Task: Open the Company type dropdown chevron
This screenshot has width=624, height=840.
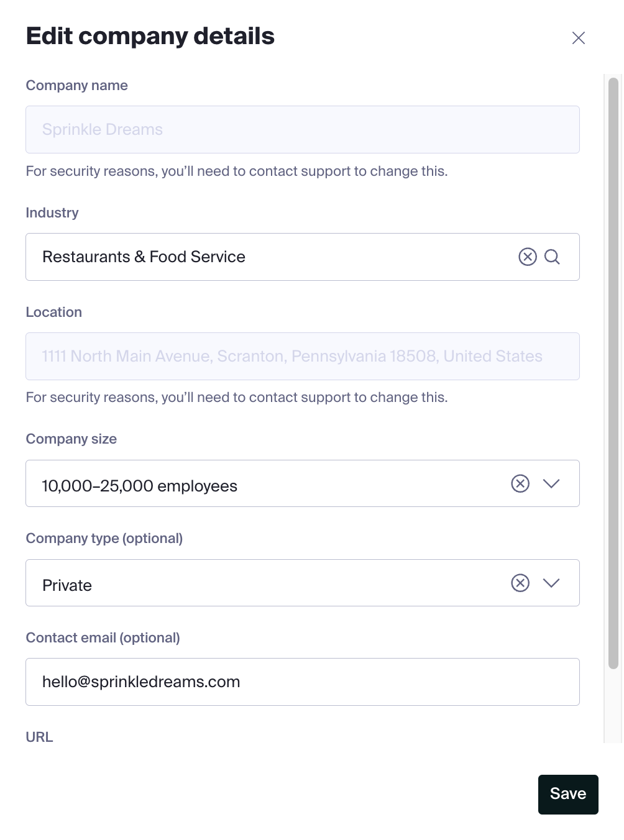Action: tap(551, 583)
